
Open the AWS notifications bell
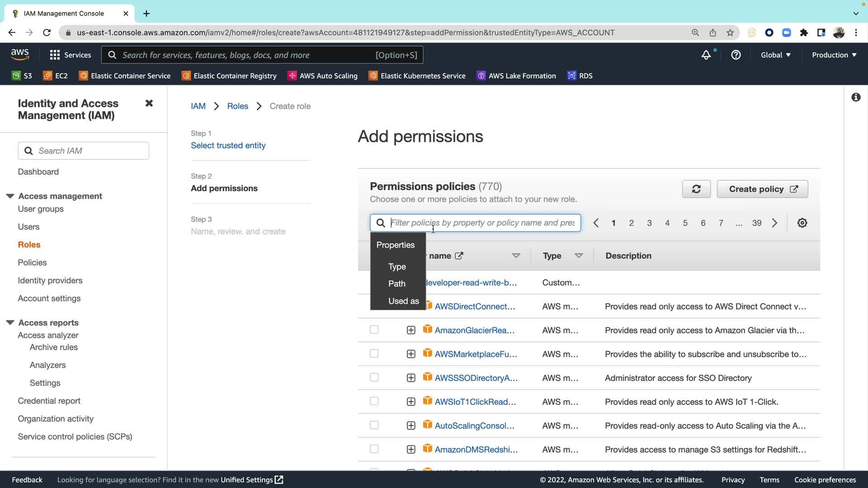point(706,55)
